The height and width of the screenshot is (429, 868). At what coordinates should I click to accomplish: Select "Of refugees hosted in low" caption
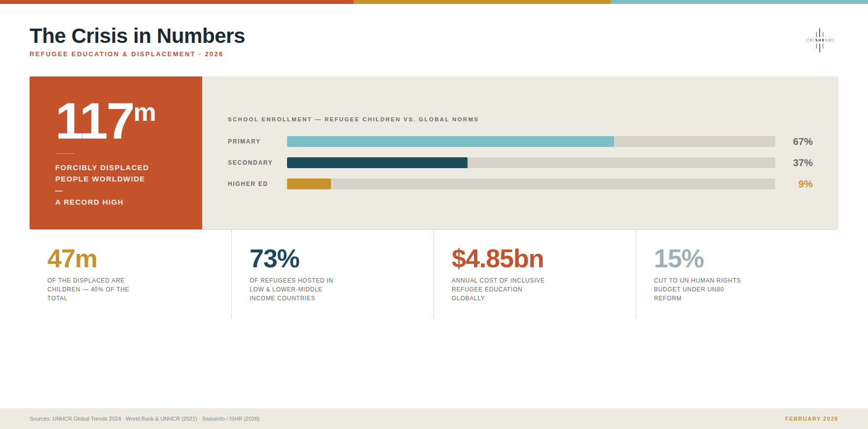pos(291,289)
